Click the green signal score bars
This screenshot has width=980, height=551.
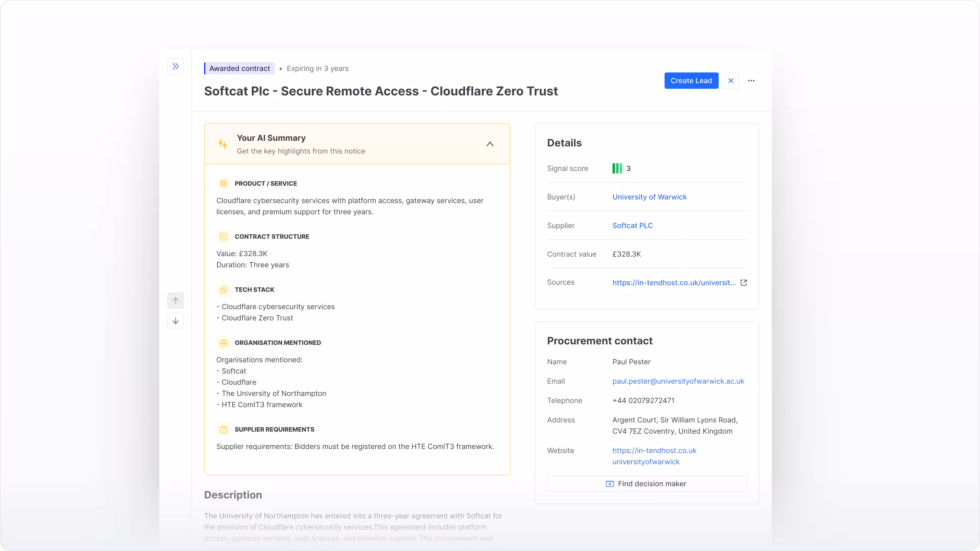pos(617,168)
